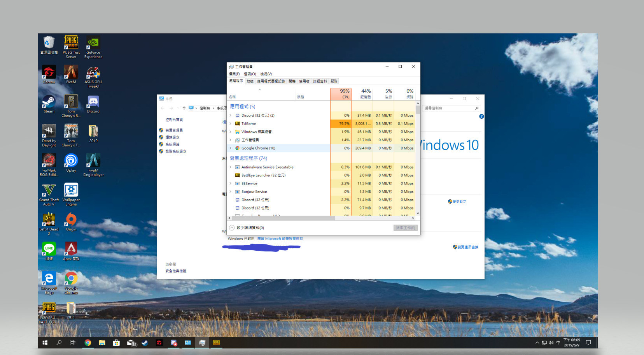Select the 2019 folder on desktop
The width and height of the screenshot is (644, 355).
pyautogui.click(x=93, y=134)
